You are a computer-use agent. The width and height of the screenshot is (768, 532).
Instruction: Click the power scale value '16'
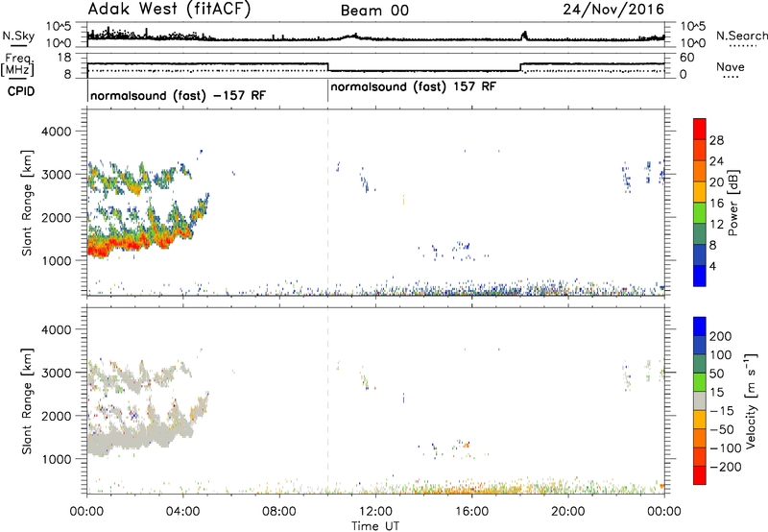pos(716,204)
